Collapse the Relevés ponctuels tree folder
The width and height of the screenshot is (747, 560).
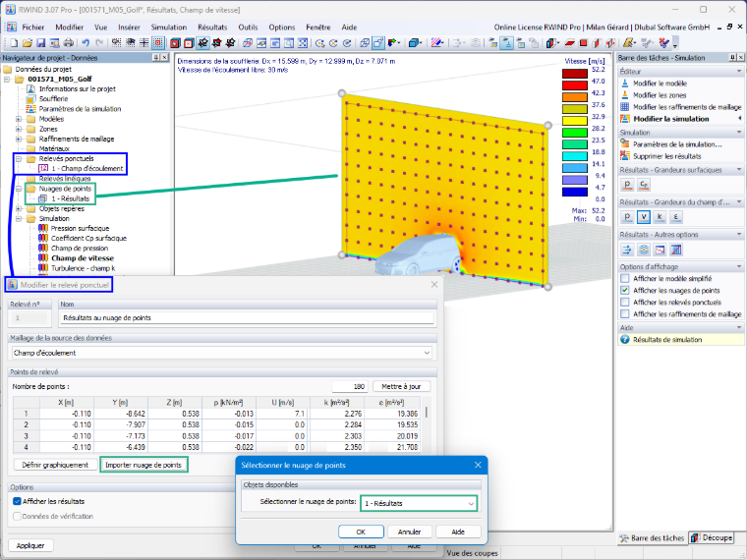19,158
